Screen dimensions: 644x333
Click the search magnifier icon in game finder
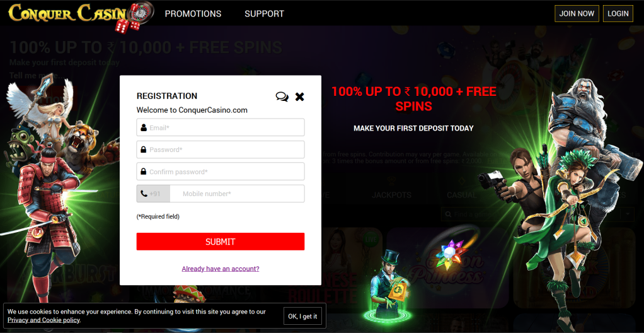tap(448, 214)
